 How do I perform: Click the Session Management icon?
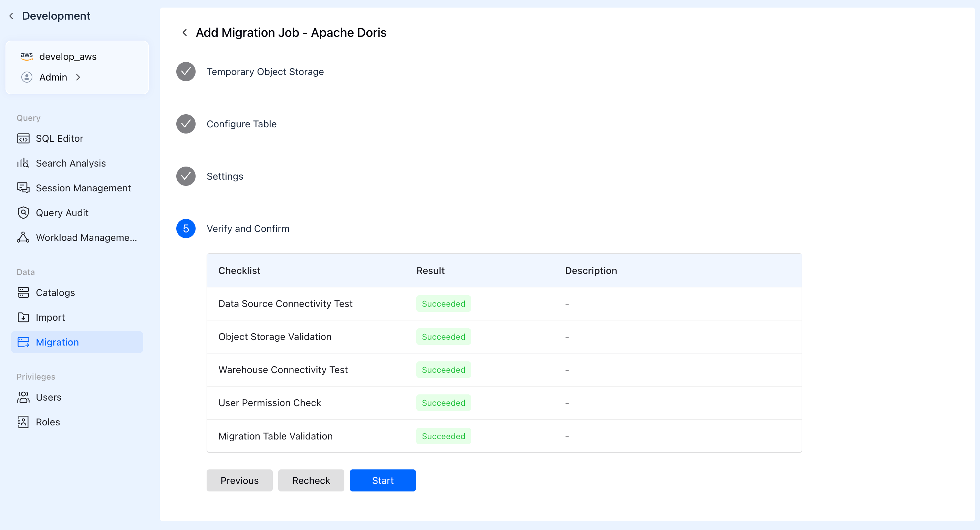coord(23,188)
